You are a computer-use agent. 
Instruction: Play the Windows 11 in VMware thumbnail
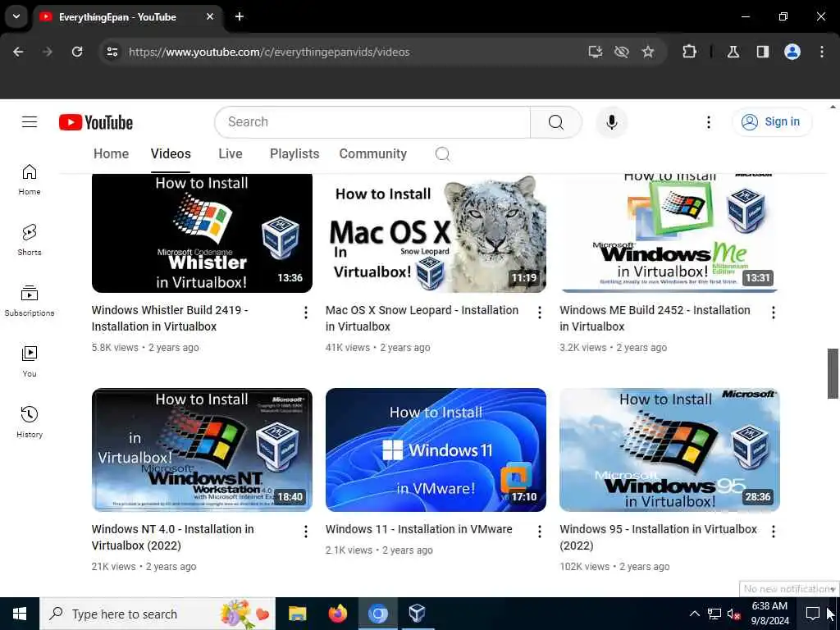click(436, 450)
